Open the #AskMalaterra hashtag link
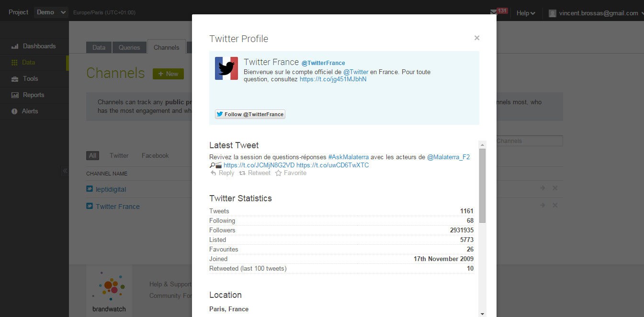 point(349,157)
